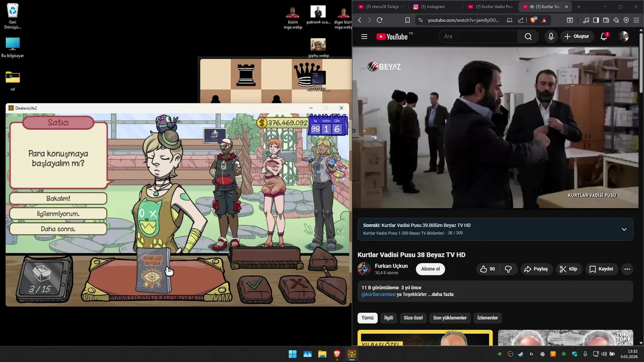Image resolution: width=644 pixels, height=362 pixels.
Task: Click the YouTube logo
Action: tap(392, 36)
